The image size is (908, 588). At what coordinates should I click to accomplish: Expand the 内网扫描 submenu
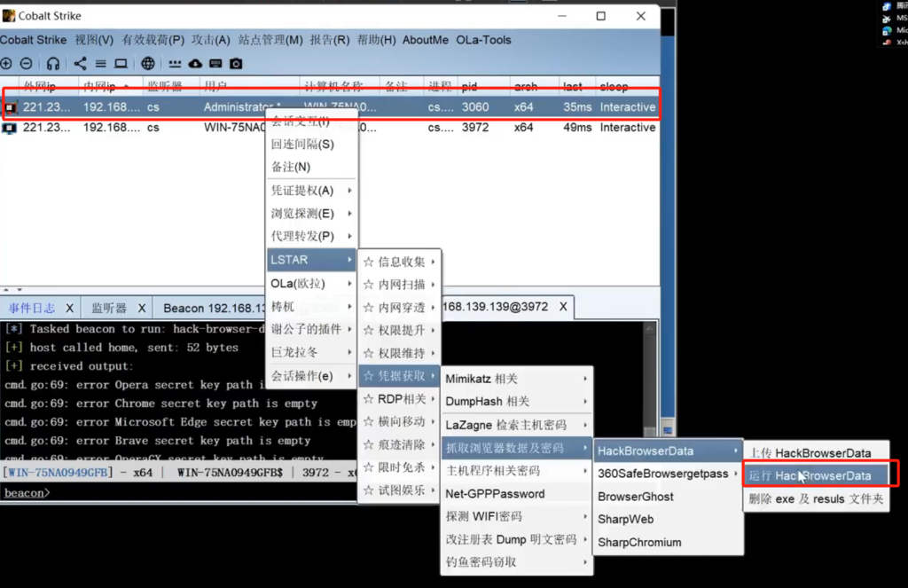[x=400, y=285]
